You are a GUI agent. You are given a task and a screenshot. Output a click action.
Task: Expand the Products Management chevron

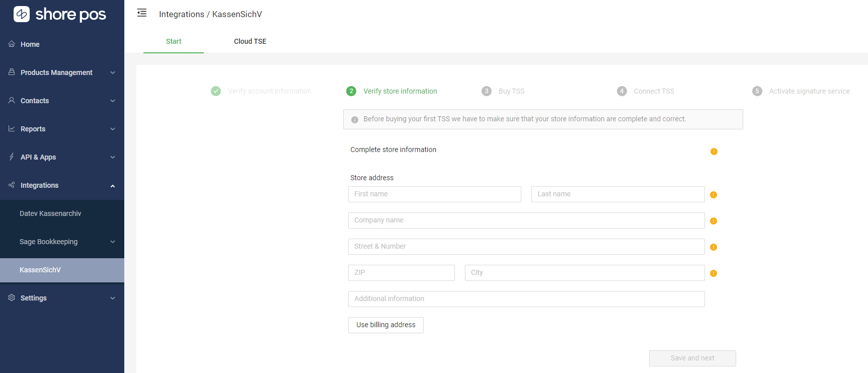[x=113, y=72]
